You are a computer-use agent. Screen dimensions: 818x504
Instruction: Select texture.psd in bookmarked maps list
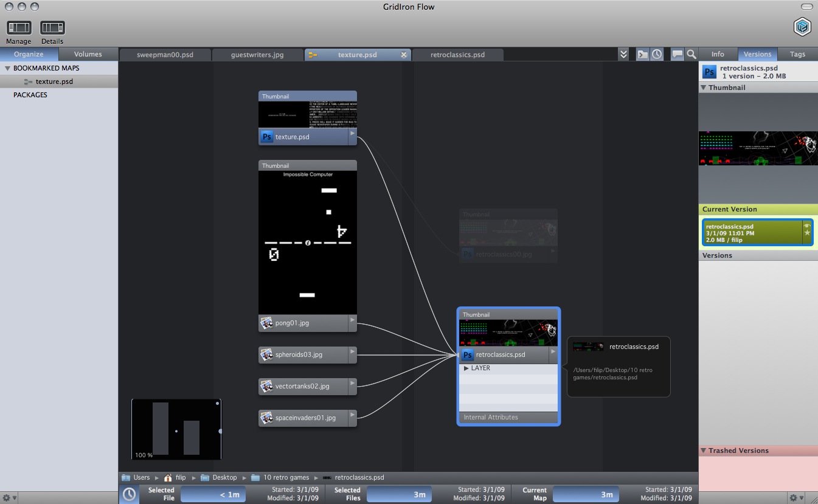[54, 81]
